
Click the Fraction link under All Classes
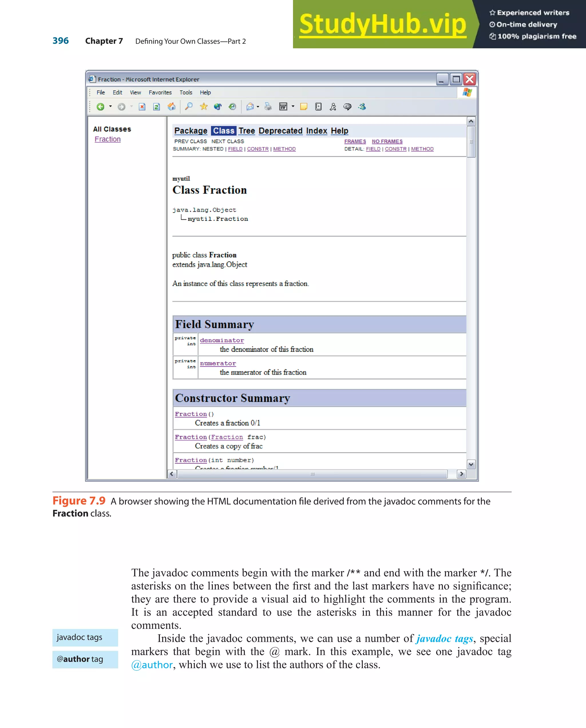107,139
